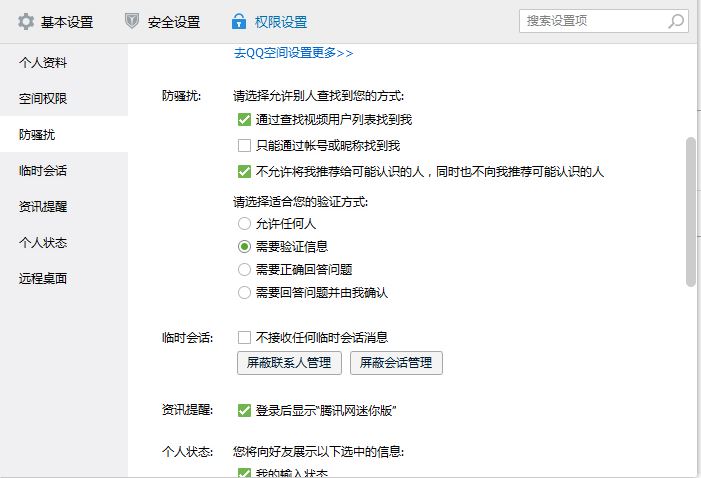Select 需要正确回答问题 verification option
The height and width of the screenshot is (478, 701).
[244, 270]
